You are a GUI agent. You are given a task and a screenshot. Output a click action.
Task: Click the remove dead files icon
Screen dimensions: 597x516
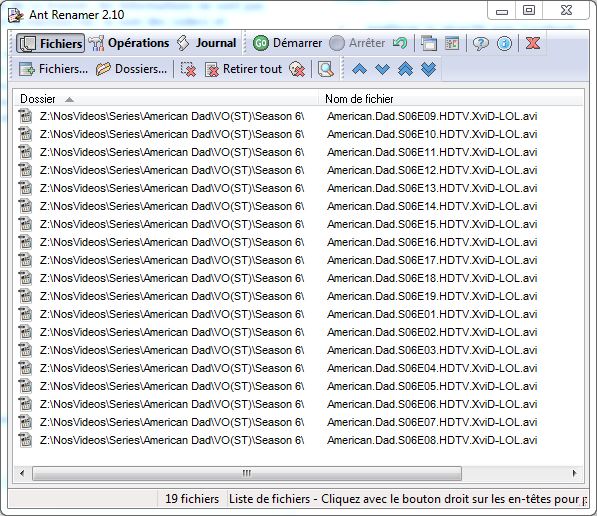coord(297,69)
